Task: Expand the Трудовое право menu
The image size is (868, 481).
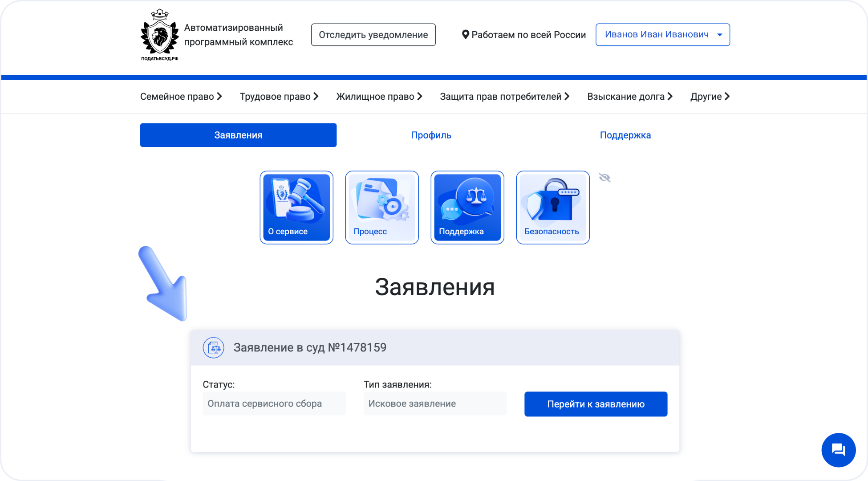Action: (279, 97)
